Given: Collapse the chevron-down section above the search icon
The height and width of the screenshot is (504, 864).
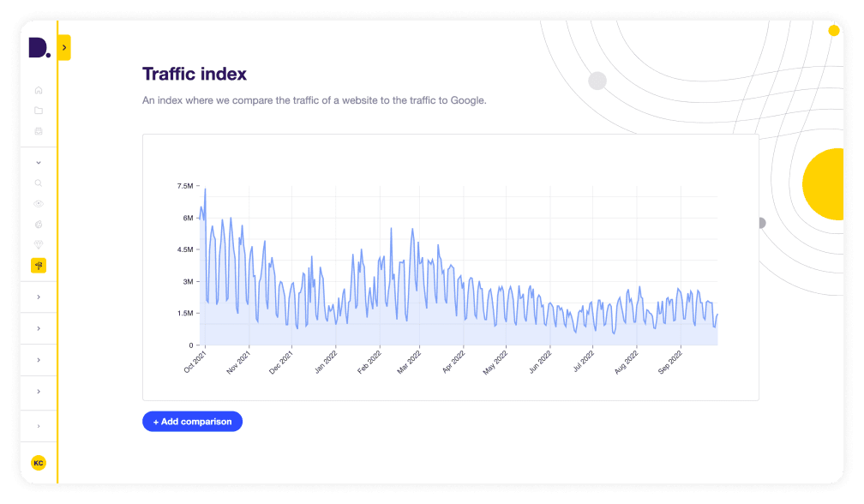Looking at the screenshot, I should (x=39, y=161).
